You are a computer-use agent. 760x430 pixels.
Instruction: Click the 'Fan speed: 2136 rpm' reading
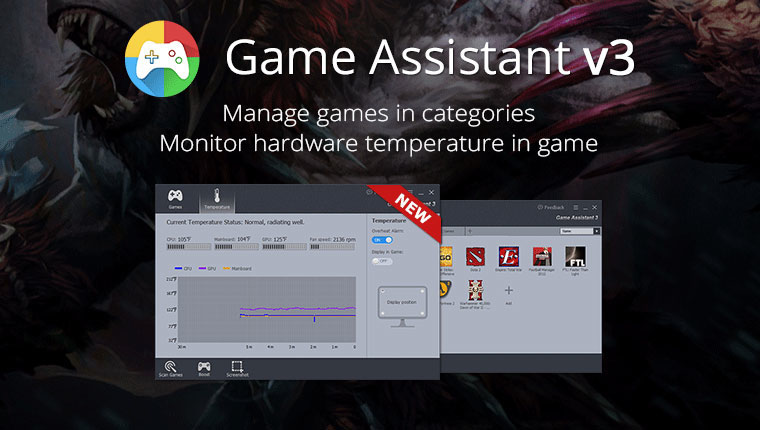332,239
